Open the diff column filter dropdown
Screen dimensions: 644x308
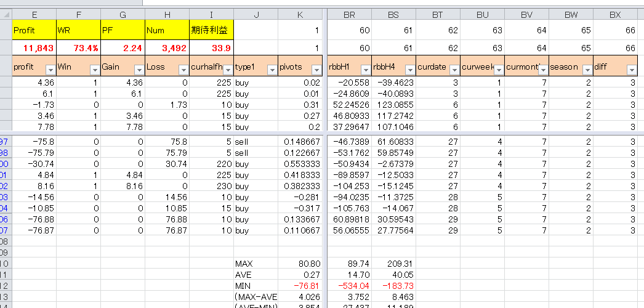click(x=632, y=70)
